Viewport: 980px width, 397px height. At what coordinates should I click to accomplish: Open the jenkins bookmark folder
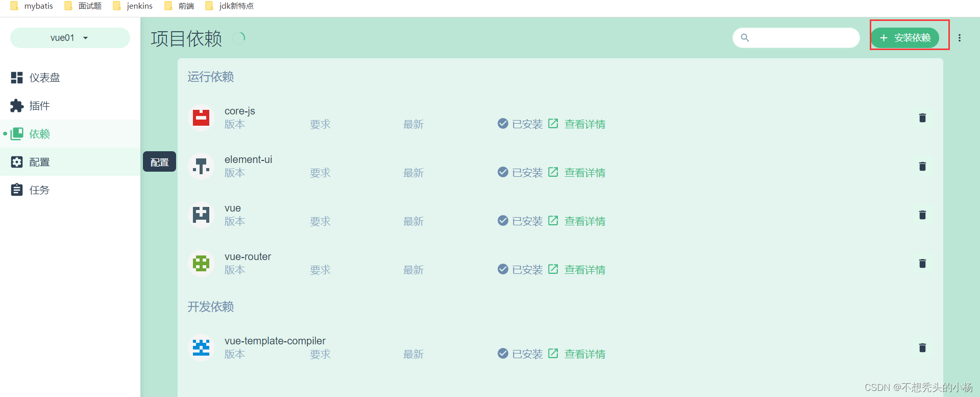[133, 6]
